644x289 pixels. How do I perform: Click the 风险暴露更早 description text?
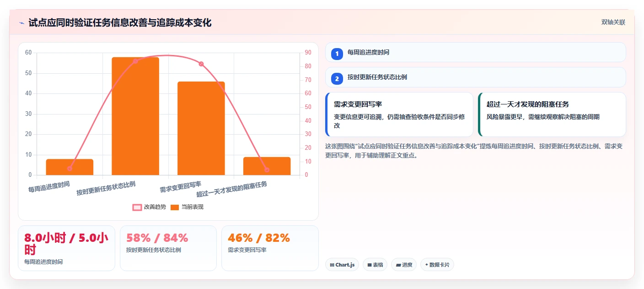click(543, 117)
